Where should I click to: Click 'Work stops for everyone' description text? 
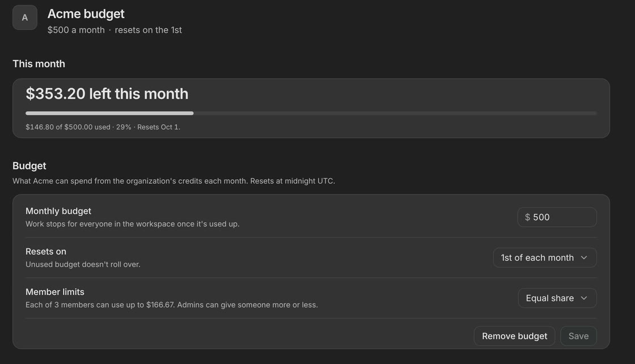[133, 224]
